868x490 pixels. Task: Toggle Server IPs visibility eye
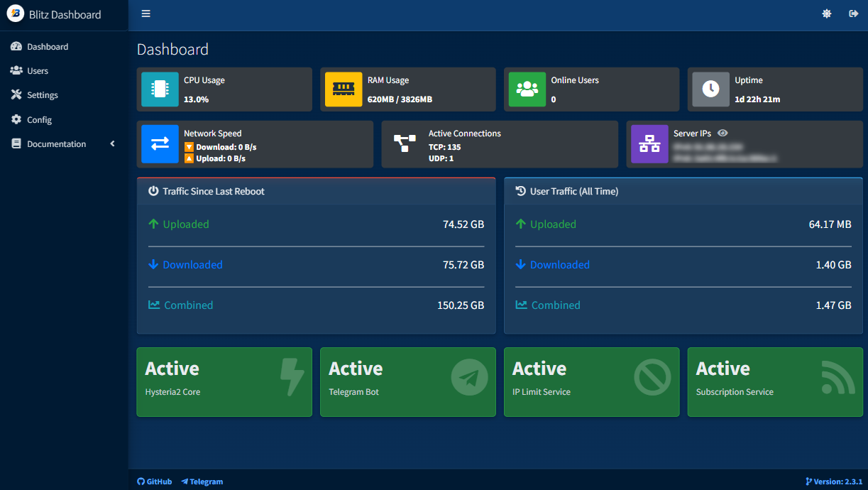click(723, 134)
